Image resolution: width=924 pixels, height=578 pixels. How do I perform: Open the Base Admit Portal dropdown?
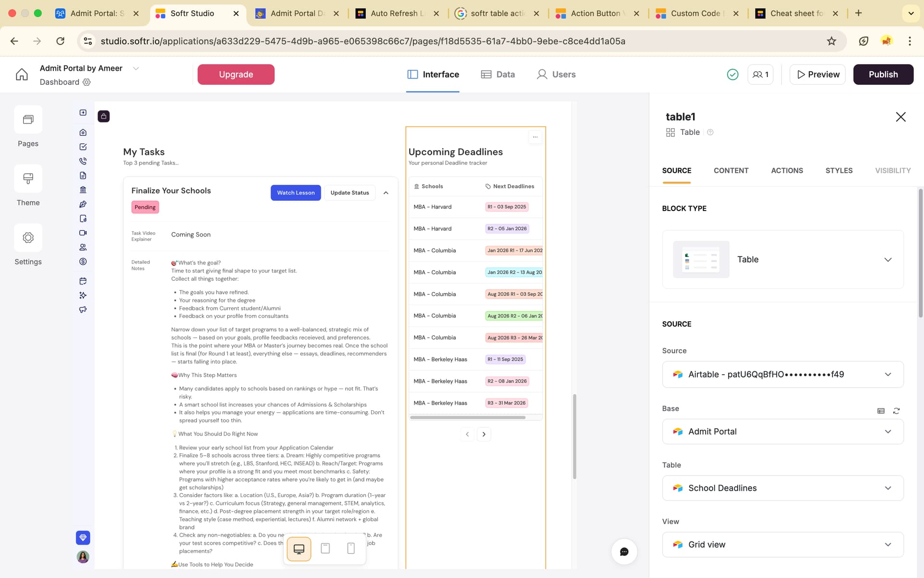(x=783, y=432)
